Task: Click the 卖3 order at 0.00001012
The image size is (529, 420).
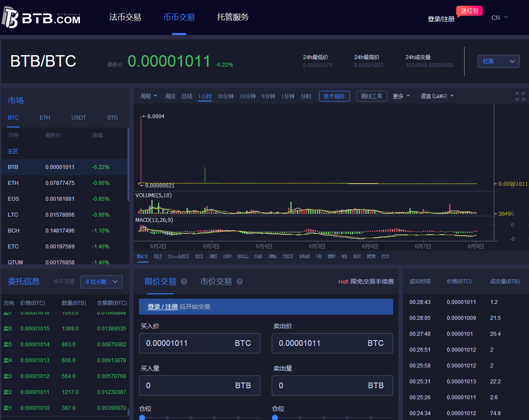Action: 65,376
